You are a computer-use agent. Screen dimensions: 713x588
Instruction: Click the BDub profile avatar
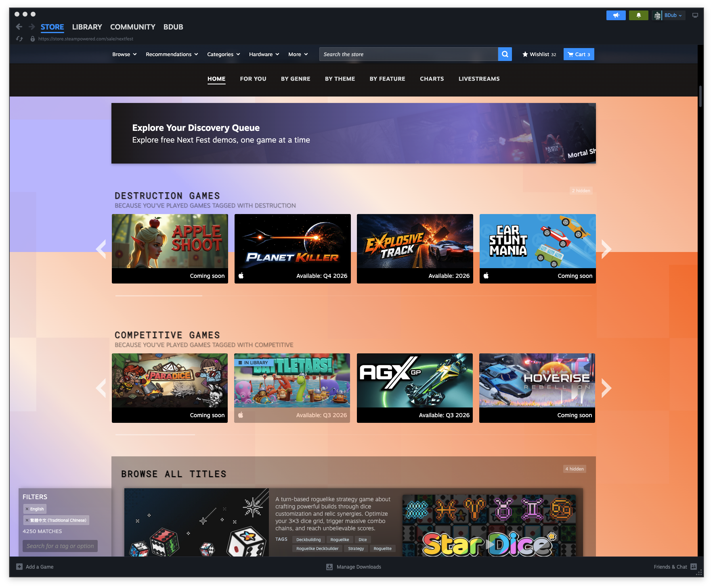click(657, 15)
